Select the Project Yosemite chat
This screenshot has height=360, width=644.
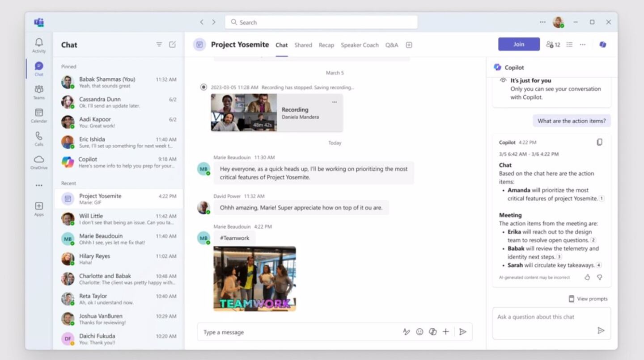[119, 199]
